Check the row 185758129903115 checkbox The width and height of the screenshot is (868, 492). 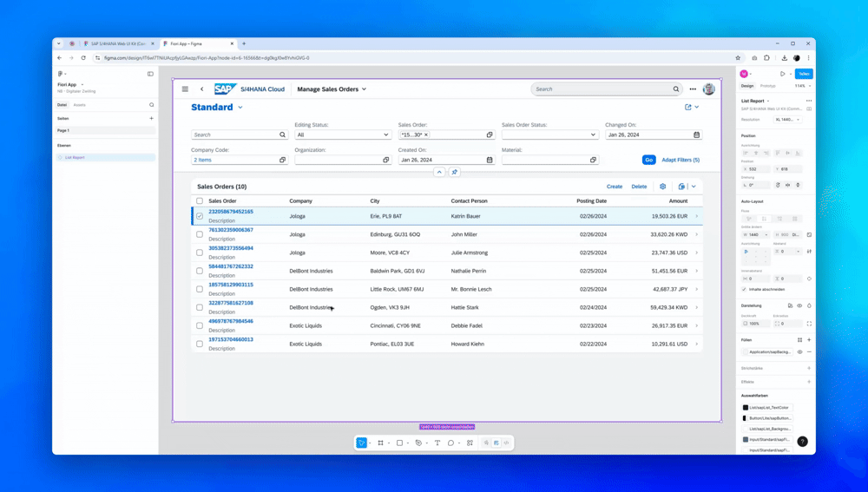click(200, 290)
